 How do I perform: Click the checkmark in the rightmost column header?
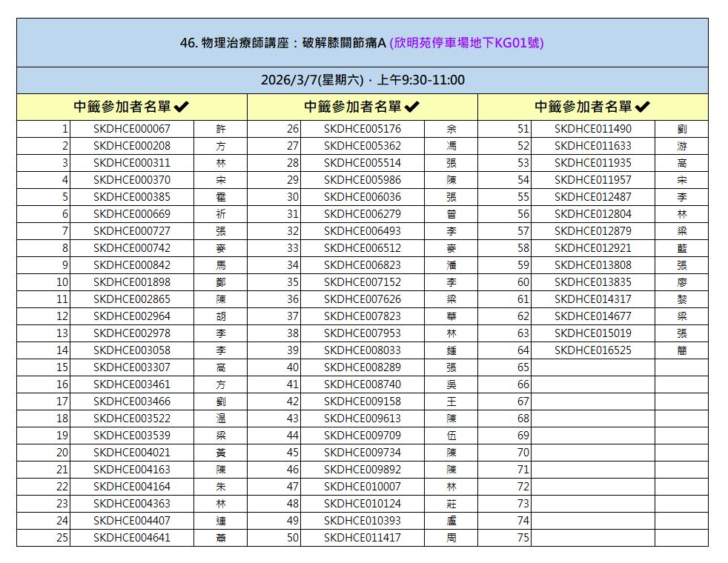pos(643,107)
